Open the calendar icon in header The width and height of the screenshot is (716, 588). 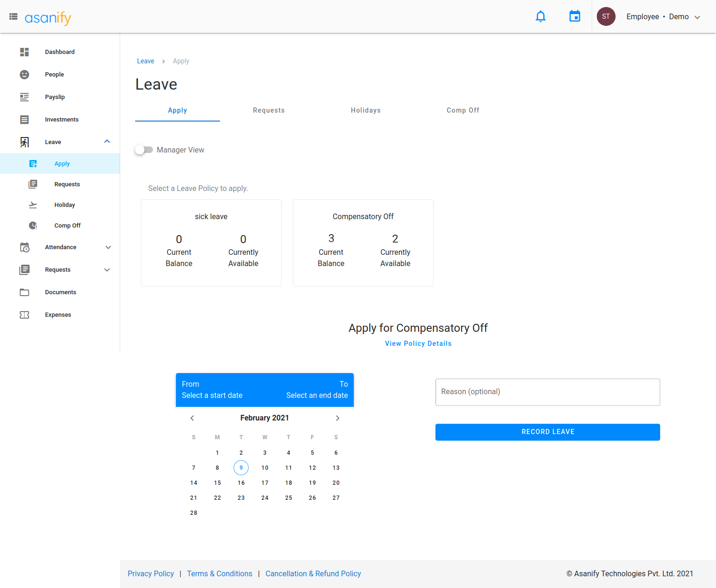pyautogui.click(x=574, y=16)
